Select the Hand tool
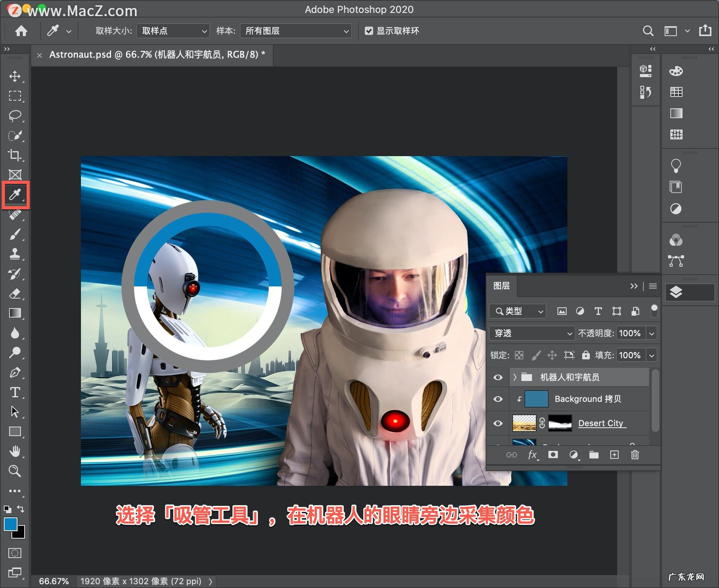 pyautogui.click(x=15, y=451)
